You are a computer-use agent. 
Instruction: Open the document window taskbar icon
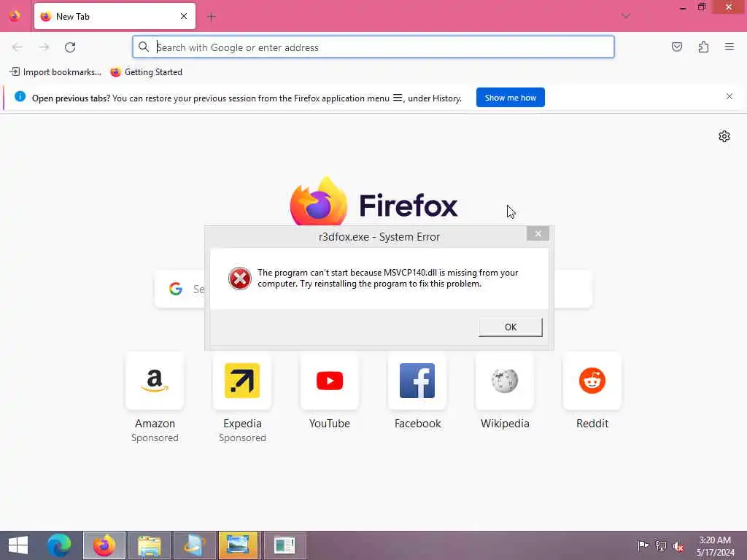point(285,545)
